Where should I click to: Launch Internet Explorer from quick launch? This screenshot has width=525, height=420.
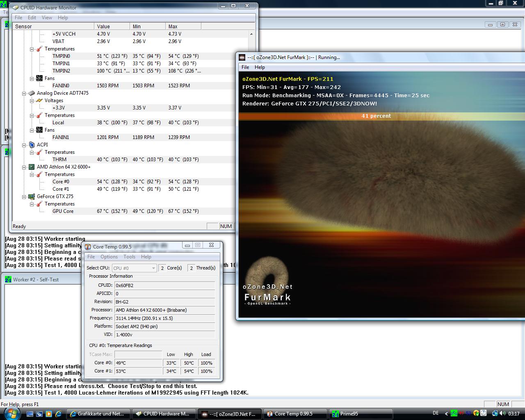point(58,414)
